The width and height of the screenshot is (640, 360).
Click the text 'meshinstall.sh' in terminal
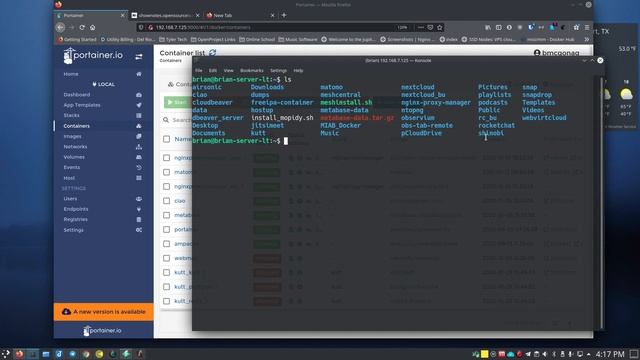(346, 102)
